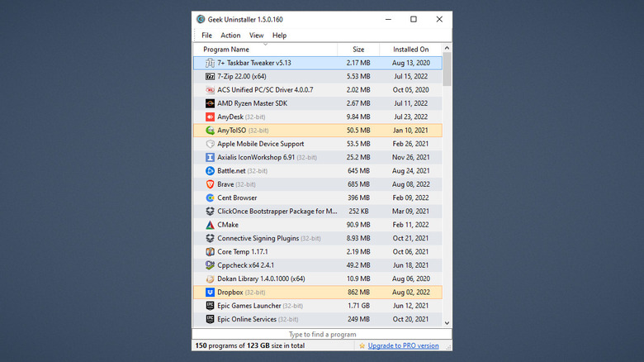Sort programs by Size column header

[358, 50]
